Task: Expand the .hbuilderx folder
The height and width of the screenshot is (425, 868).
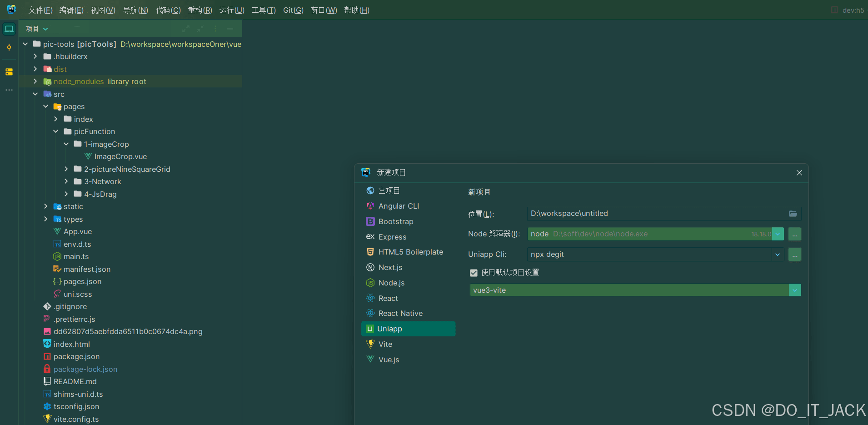Action: pos(35,56)
